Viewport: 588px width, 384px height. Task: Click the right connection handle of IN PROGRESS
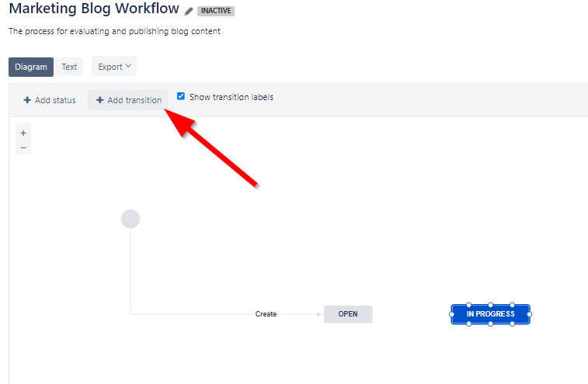point(530,314)
